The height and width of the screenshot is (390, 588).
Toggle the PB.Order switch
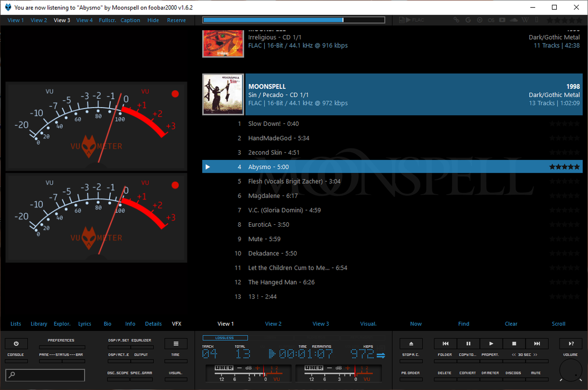411,379
